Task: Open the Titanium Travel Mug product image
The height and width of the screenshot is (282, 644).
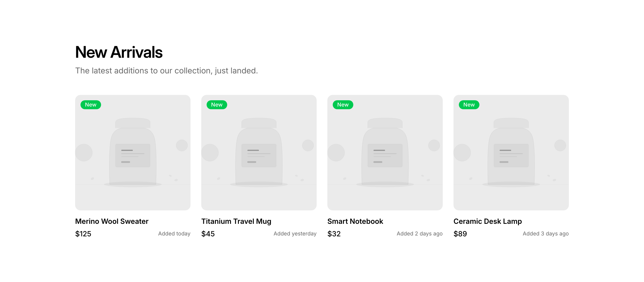Action: 259,153
